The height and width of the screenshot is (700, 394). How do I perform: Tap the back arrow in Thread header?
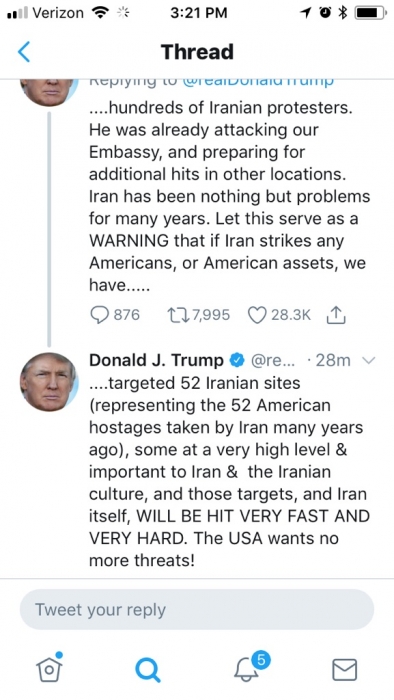pos(24,52)
